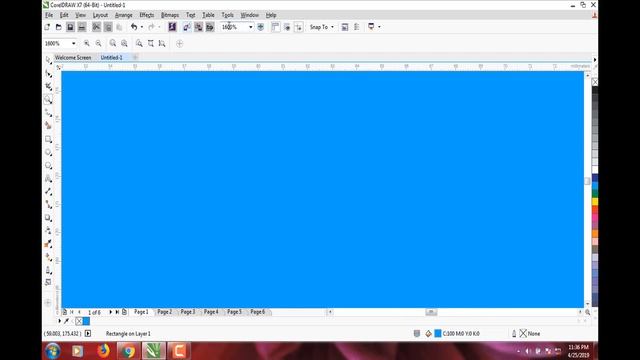Click the Zoom In icon on property bar
The image size is (640, 360).
pyautogui.click(x=87, y=43)
